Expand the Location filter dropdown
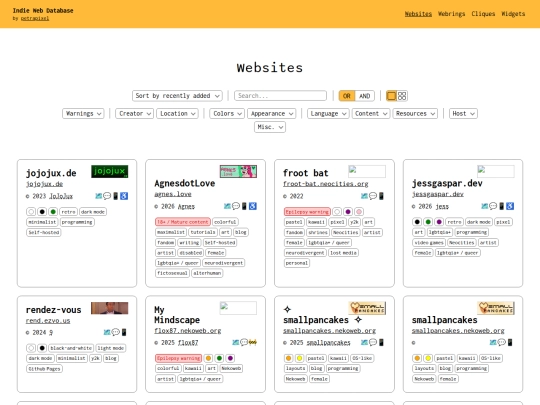540x405 pixels. pos(177,114)
